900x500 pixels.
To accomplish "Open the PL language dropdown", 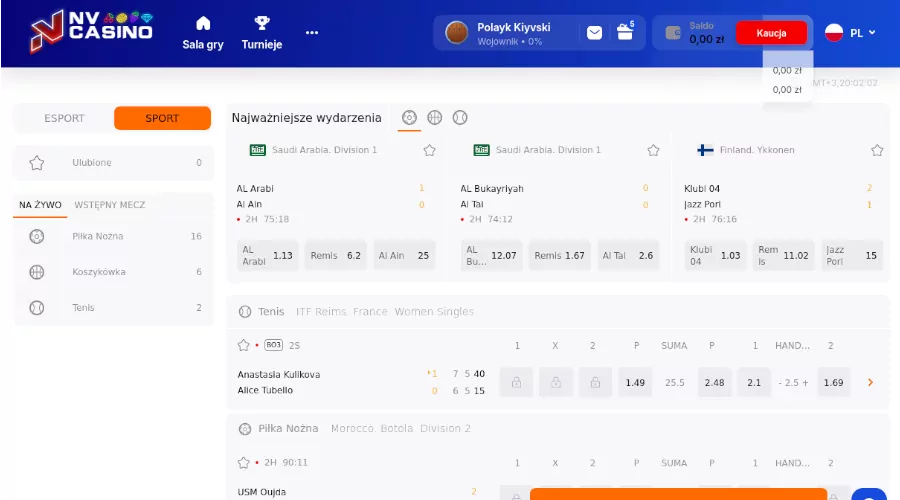I will pyautogui.click(x=850, y=33).
